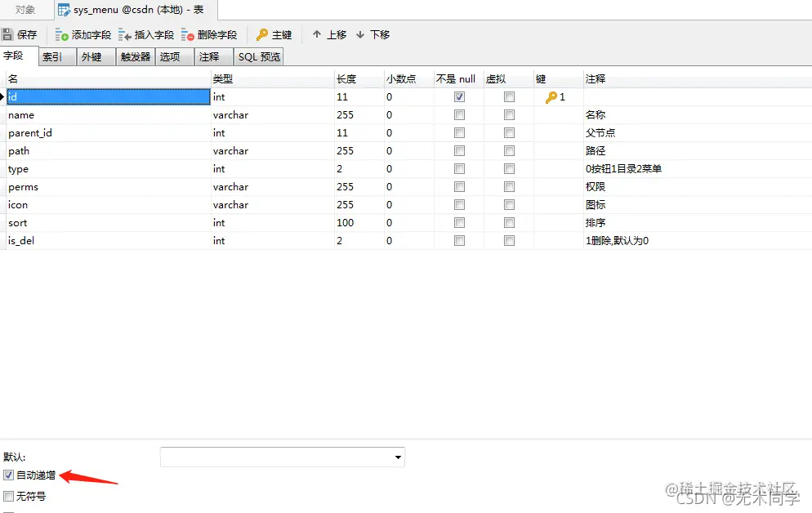Viewport: 812px width, 513px height.
Task: Click comment 1删除,默认为0
Action: pos(617,241)
